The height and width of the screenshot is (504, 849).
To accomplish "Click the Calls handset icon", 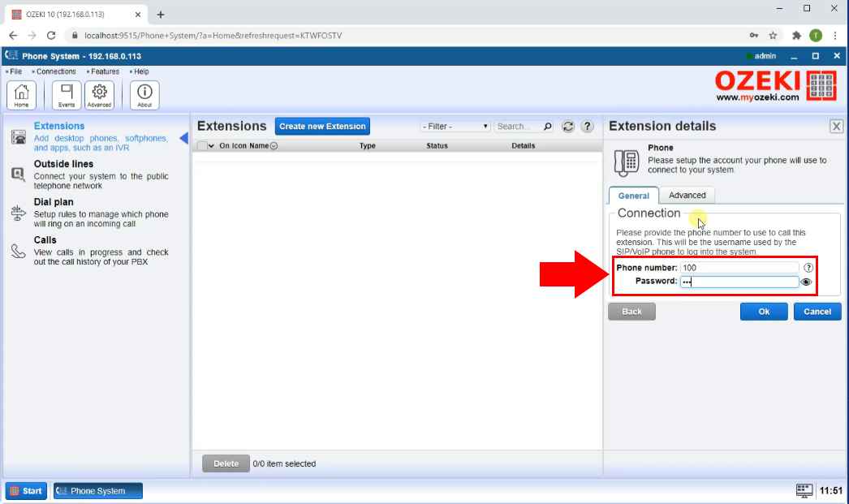I will click(19, 251).
